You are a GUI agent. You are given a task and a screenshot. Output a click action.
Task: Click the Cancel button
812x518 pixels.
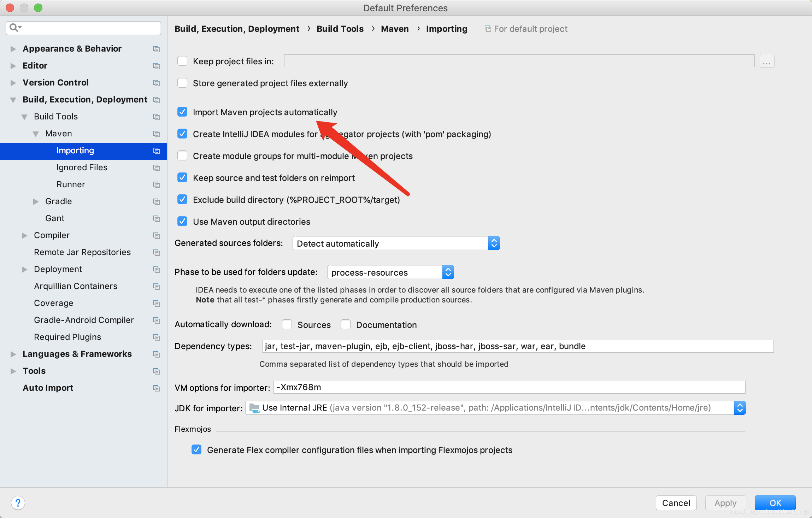coord(676,502)
